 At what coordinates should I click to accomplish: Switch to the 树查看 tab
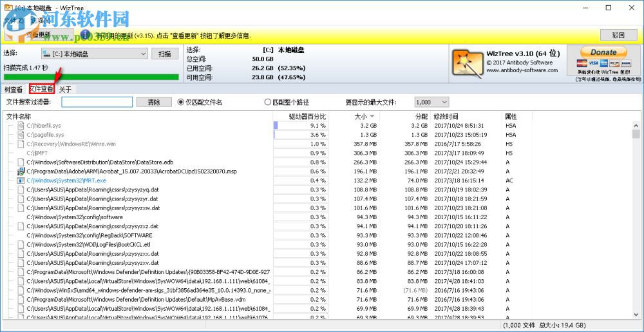[x=14, y=90]
